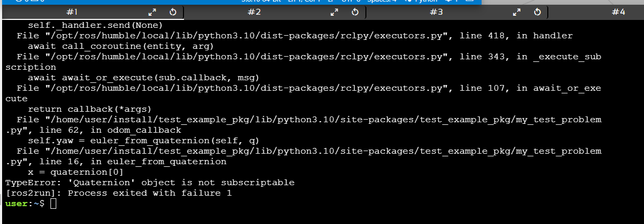Image resolution: width=644 pixels, height=224 pixels.
Task: Focus the terminal prompt after user:~$
Action: (53, 204)
